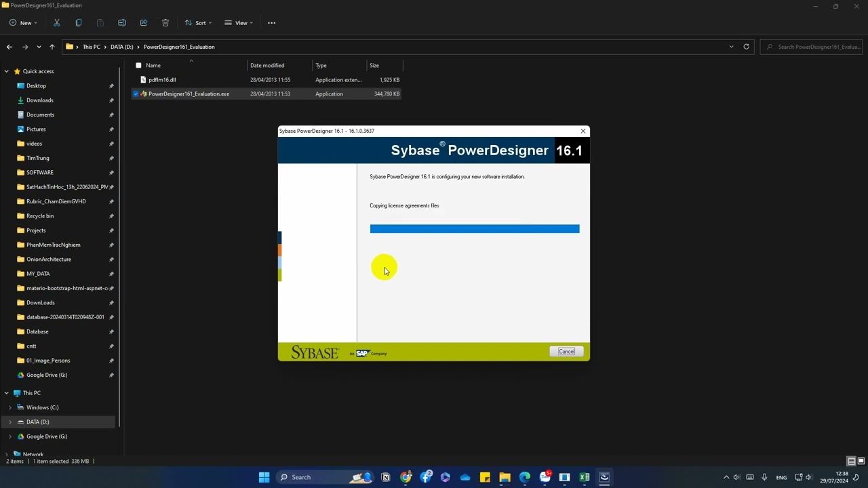Switch to details view layout button
868x488 pixels.
(x=851, y=461)
